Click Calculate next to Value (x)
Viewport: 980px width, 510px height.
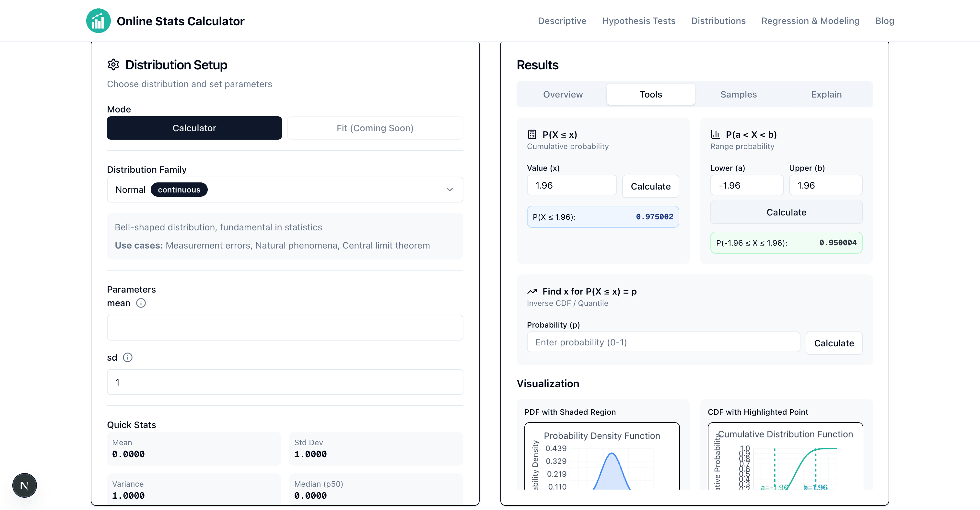650,186
